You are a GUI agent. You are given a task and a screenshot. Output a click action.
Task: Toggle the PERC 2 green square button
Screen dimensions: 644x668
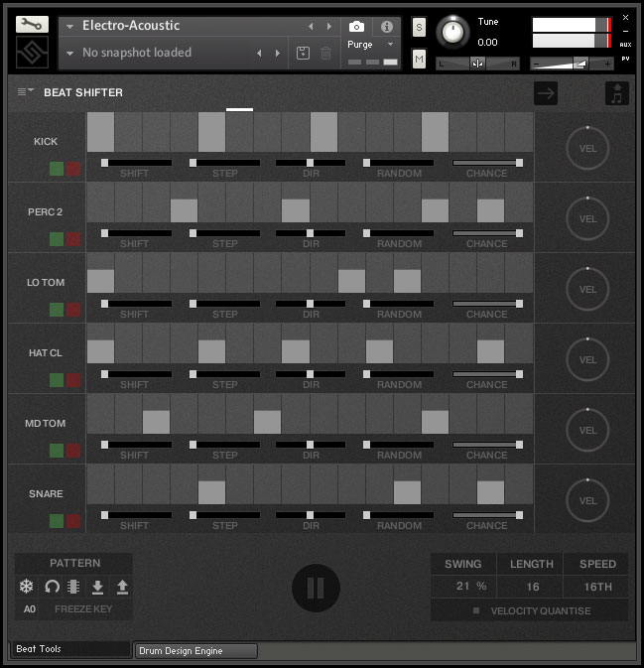(57, 239)
